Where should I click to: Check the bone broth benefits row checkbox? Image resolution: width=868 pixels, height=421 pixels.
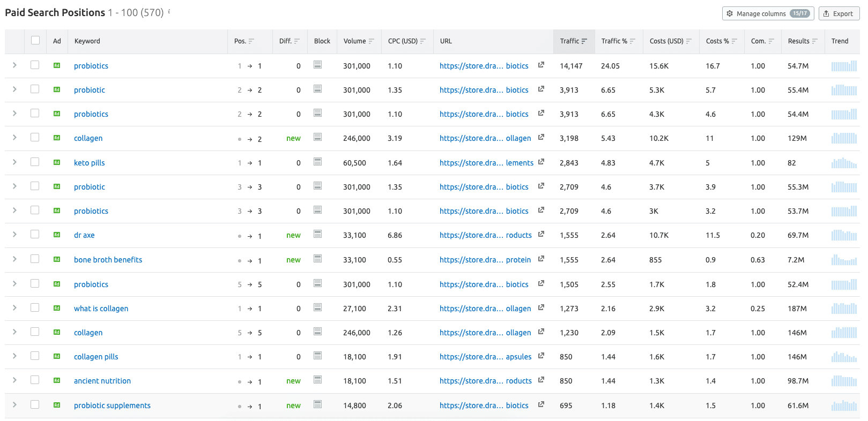pyautogui.click(x=35, y=259)
